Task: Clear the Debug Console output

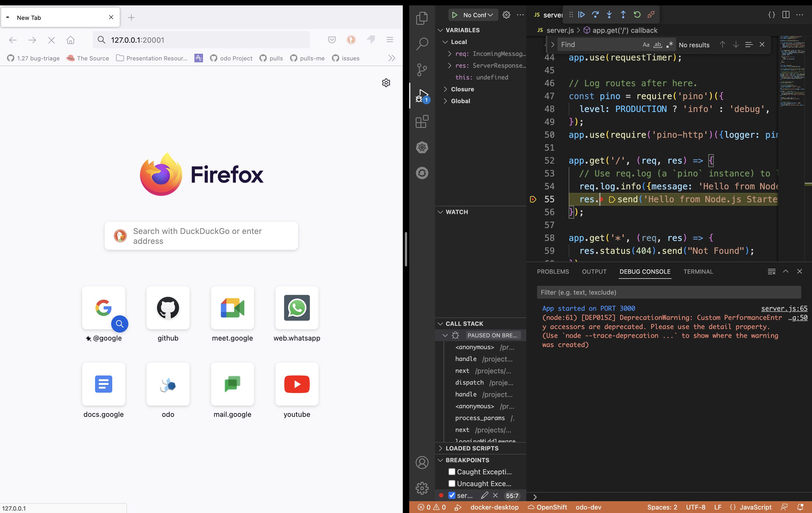Action: click(771, 271)
